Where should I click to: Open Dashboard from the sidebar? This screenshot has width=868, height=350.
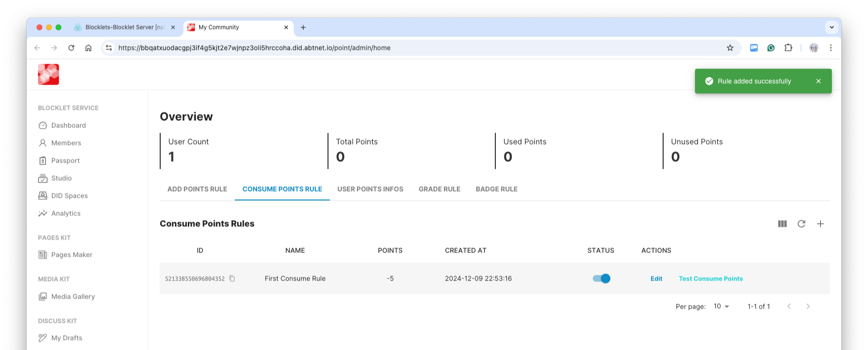(x=68, y=126)
